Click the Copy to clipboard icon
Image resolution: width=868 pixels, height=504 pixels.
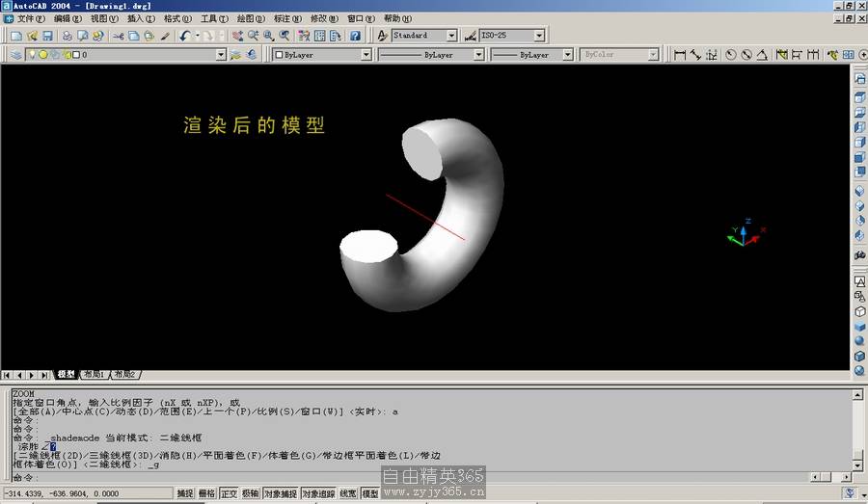(133, 36)
